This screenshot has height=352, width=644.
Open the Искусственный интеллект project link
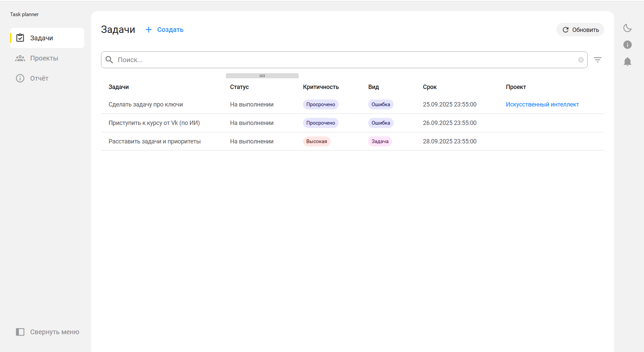click(542, 104)
